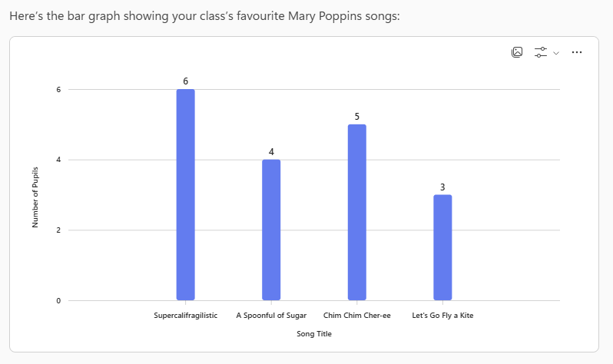Click the Song Title axis title
613x364 pixels.
[x=314, y=333]
